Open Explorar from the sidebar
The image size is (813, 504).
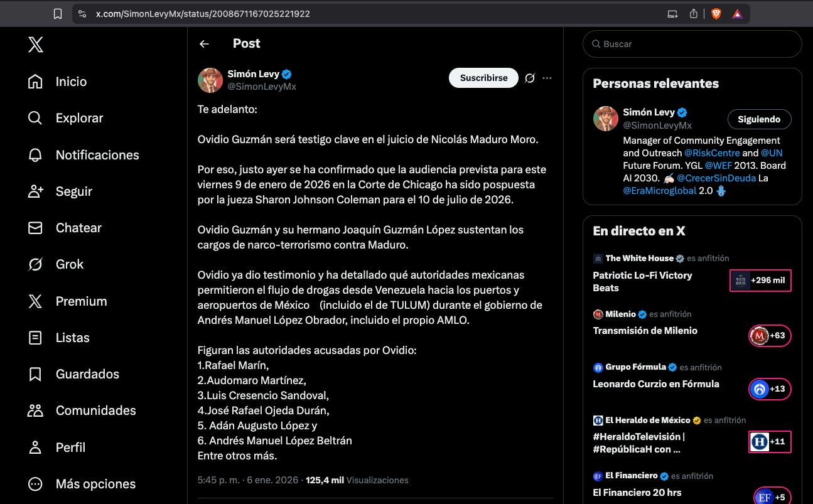[x=65, y=118]
